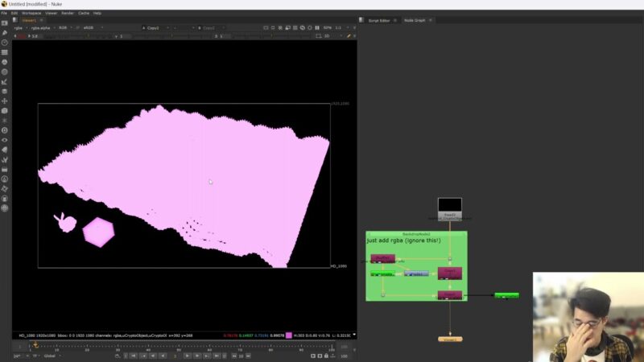Open the rgba.alpha channel dropdown
This screenshot has width=644, height=362.
43,27
